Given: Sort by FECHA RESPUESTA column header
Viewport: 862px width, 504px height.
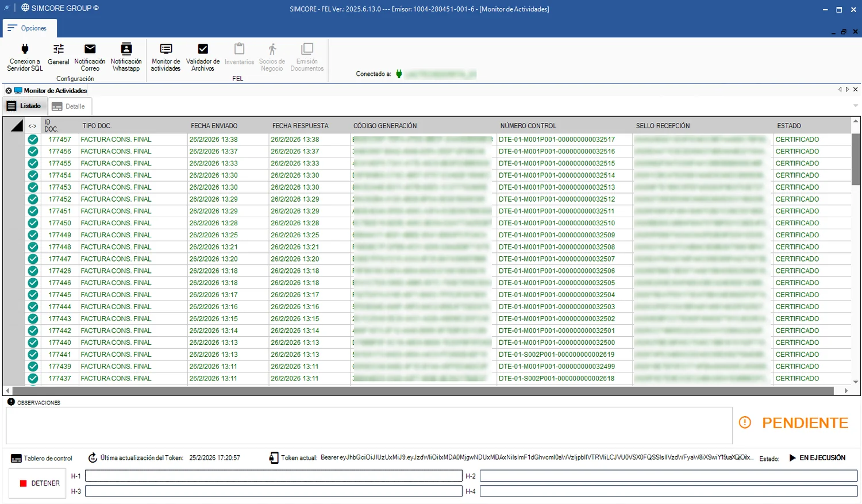Looking at the screenshot, I should (300, 126).
